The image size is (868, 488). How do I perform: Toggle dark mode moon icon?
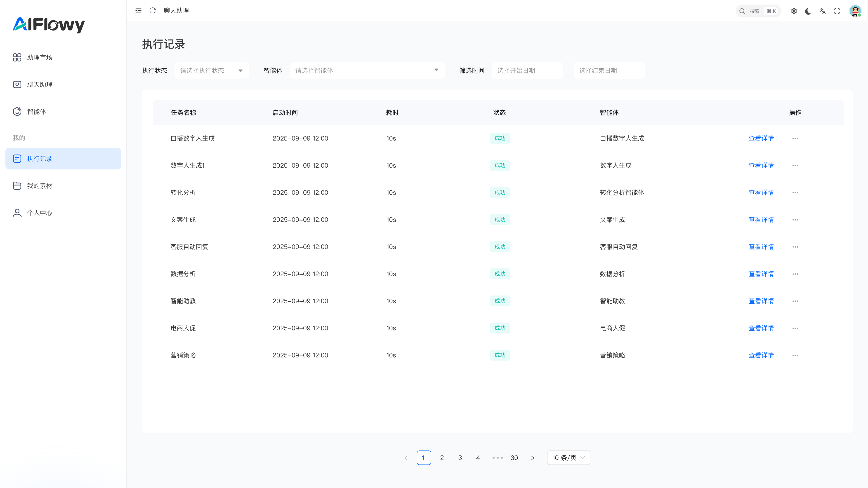tap(808, 11)
